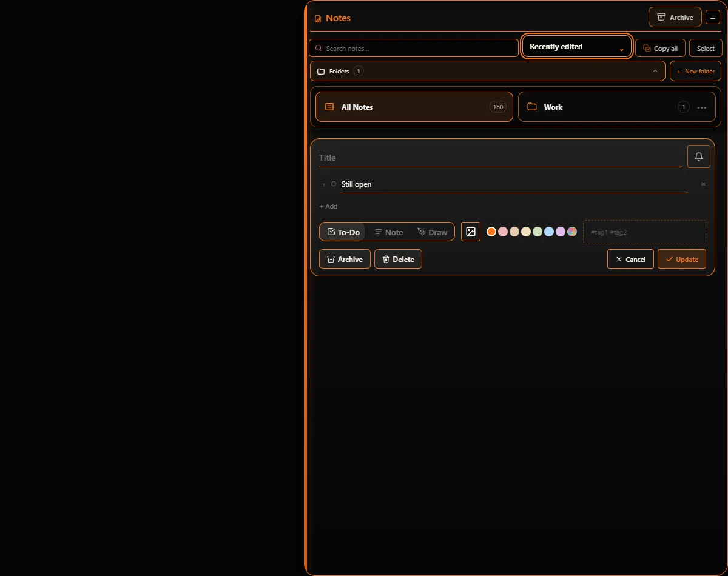Remove the Still open item with its X

click(x=703, y=184)
